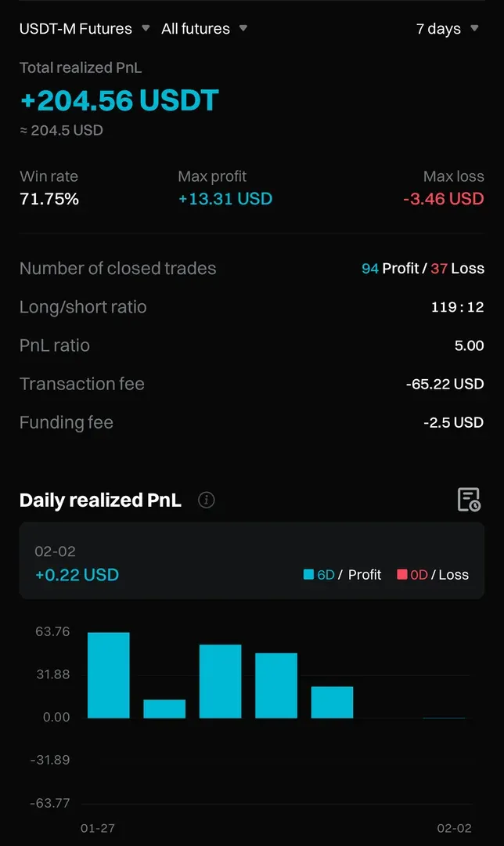This screenshot has width=504, height=846.
Task: Open the PnL history report icon
Action: 468,500
